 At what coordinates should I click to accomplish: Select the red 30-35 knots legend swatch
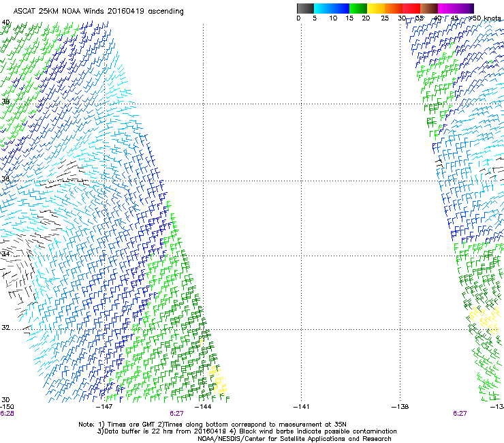click(x=411, y=8)
